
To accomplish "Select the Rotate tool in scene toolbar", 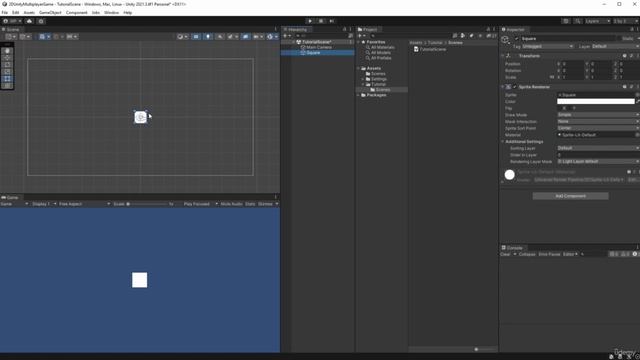I will 7,65.
